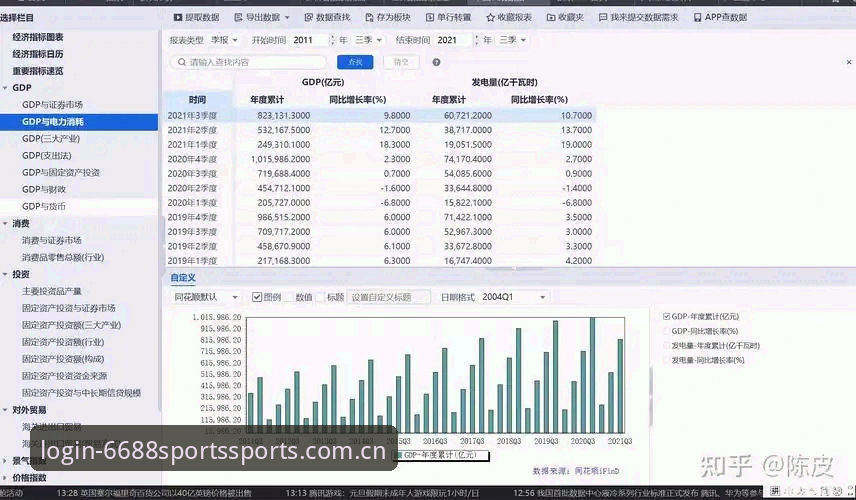856x500 pixels.
Task: Click the 2020年1季度 row label
Action: [192, 203]
